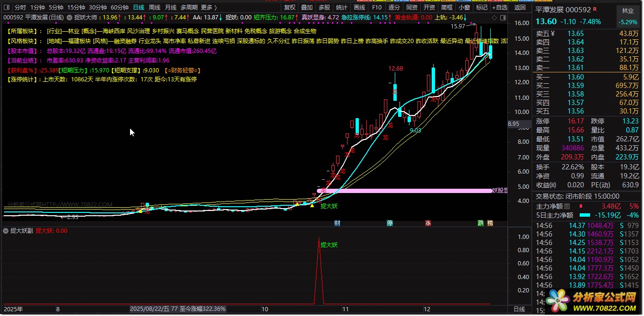Viewport: 644px width, 316px height.
Task: Expand the 捉大妖副 sub-indicator menu arrow
Action: point(5,231)
